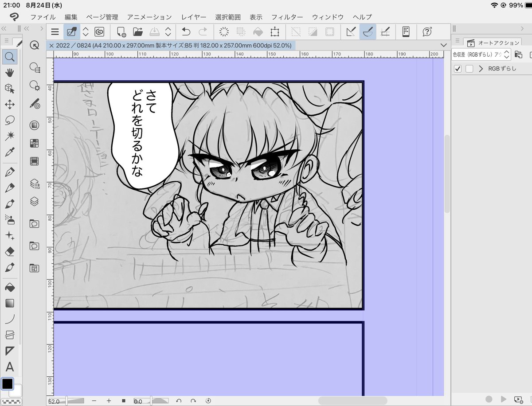Click the Clear layer dashed circle icon
The width and height of the screenshot is (532, 406).
[224, 32]
